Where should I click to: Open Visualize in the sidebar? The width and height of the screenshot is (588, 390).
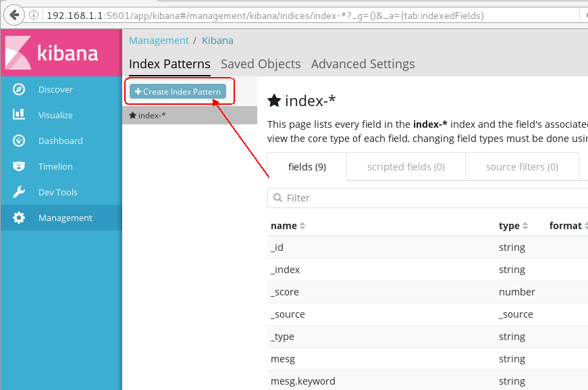(61, 115)
